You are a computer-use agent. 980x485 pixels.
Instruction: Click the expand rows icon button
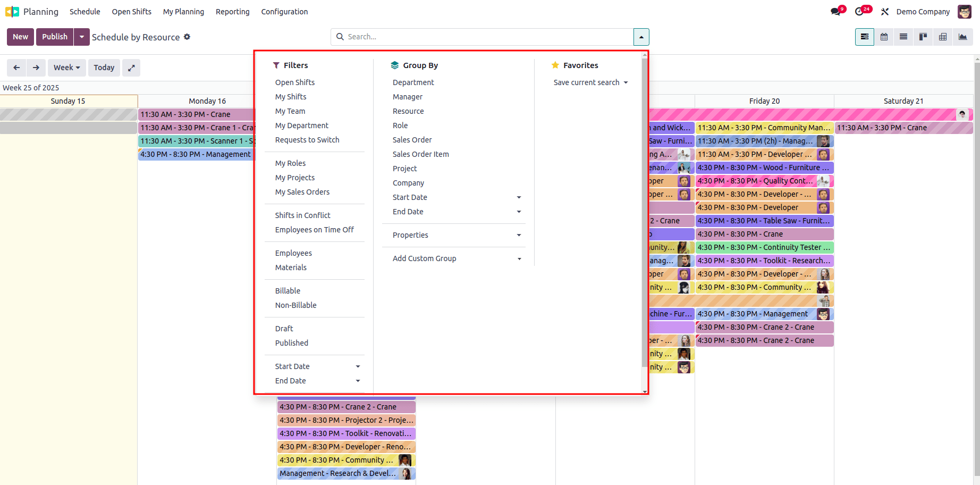(131, 68)
